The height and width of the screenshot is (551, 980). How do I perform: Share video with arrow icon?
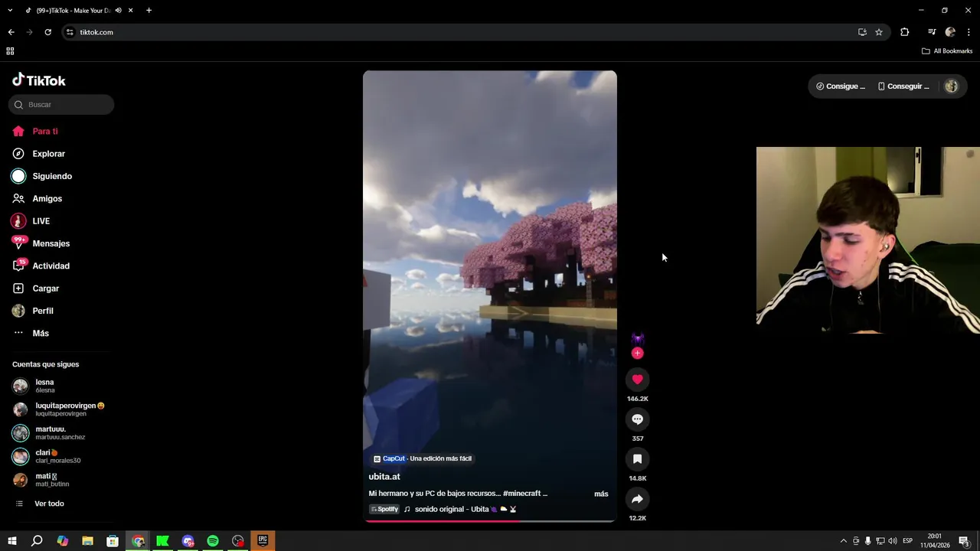(x=637, y=499)
